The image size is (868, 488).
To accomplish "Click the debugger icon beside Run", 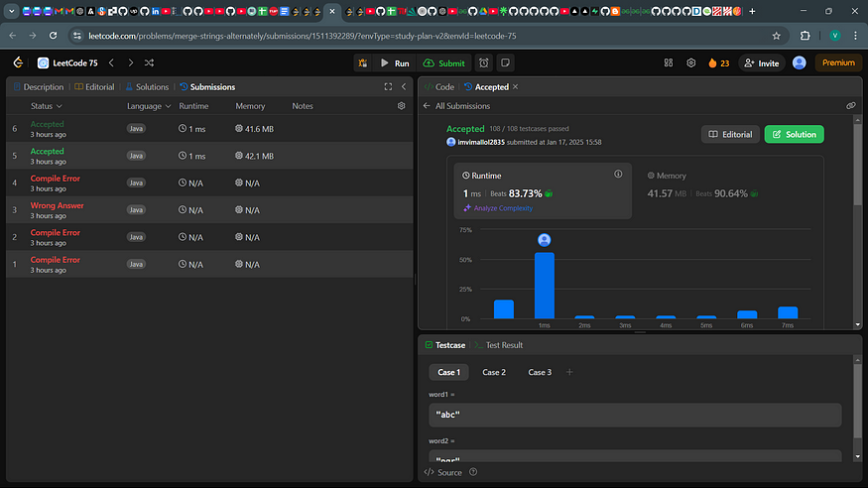I will 363,63.
